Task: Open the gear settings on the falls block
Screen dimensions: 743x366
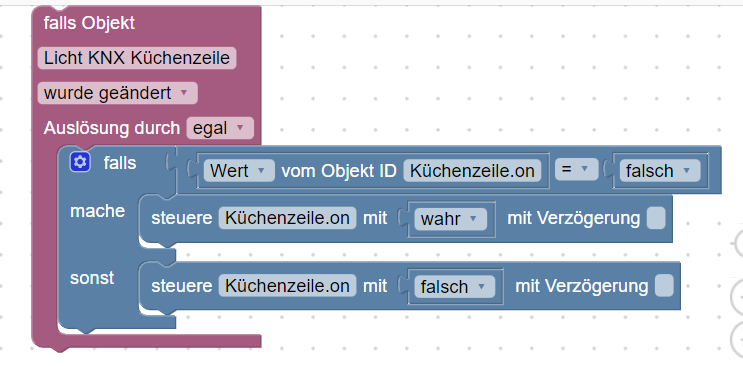Action: tap(80, 162)
